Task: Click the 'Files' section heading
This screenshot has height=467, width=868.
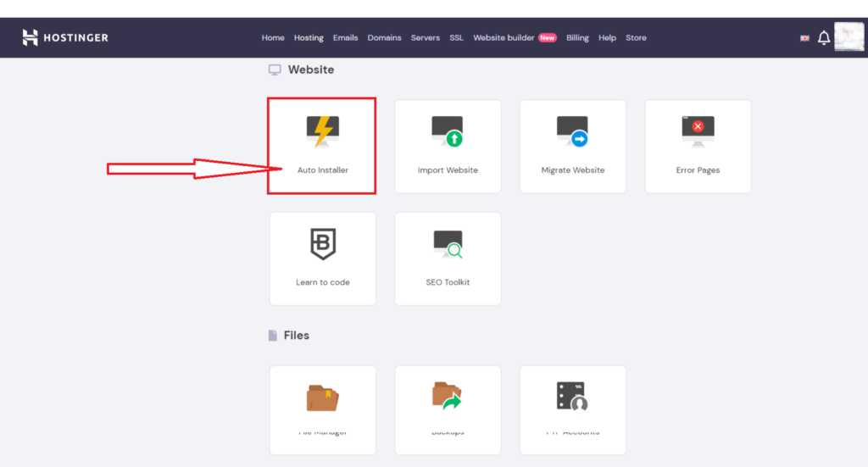Action: (296, 336)
